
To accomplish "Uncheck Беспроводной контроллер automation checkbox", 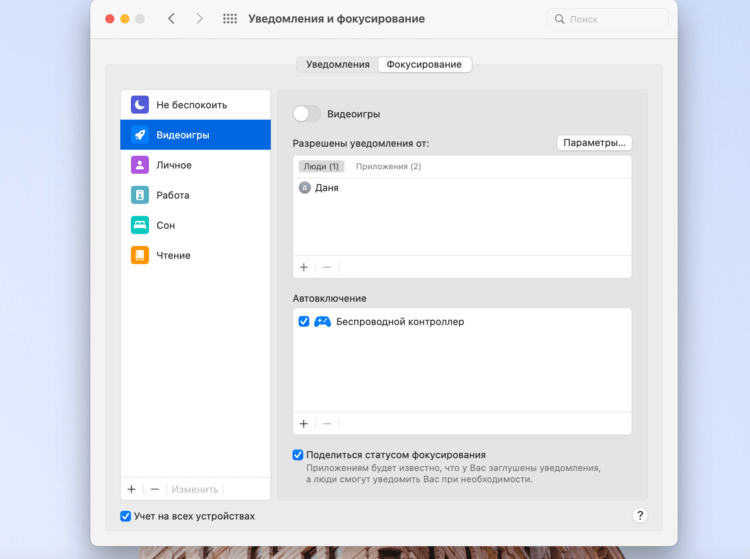I will pos(304,322).
